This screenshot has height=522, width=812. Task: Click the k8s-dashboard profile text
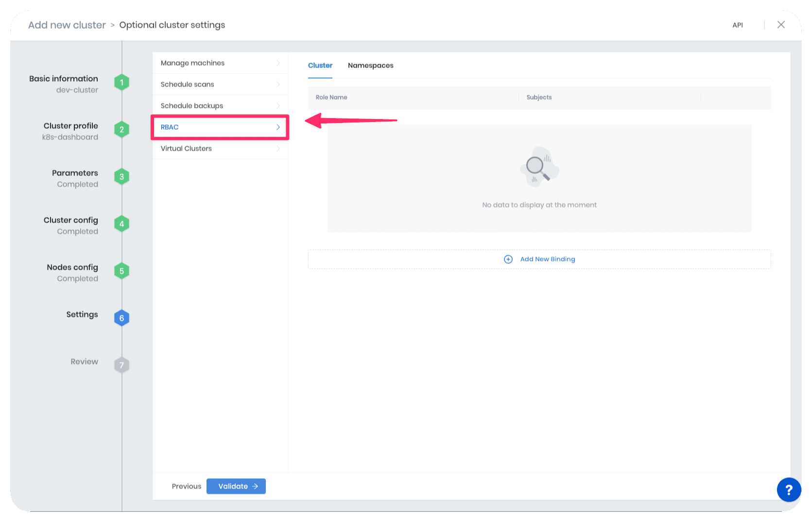[70, 137]
